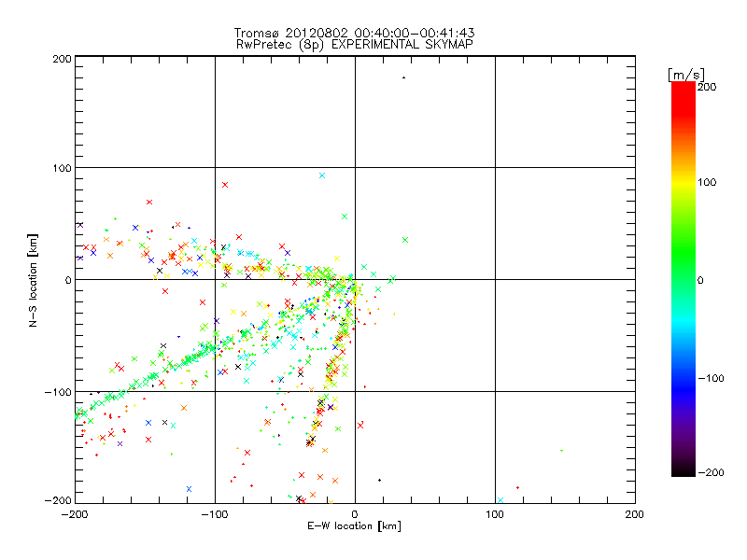Click the vertical velocity color bar
This screenshot has width=747, height=560.
(x=684, y=279)
